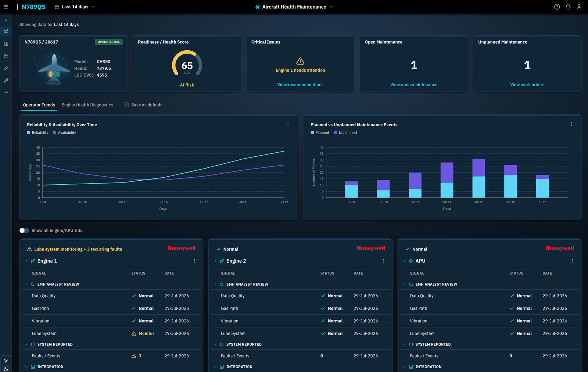
Task: Collapse Engine 2 EMH Analyst Review section
Action: click(215, 284)
